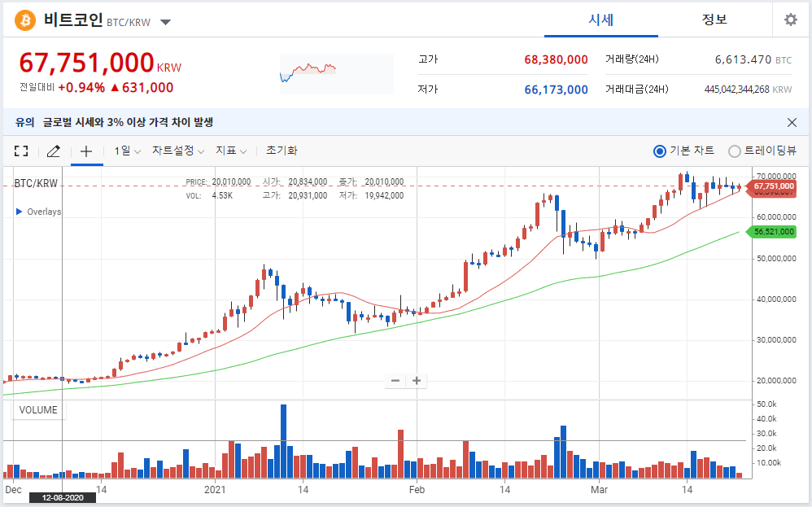812x507 pixels.
Task: Click the Bitcoin logo icon
Action: (25, 20)
